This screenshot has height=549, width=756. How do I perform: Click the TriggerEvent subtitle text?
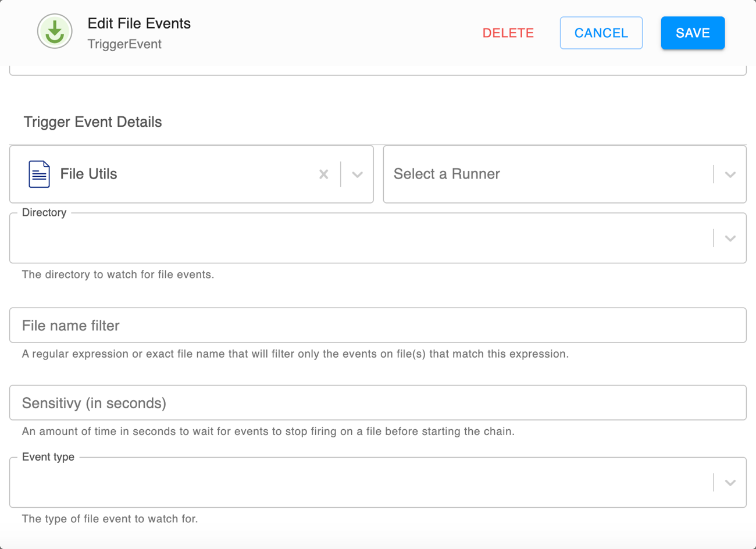coord(124,44)
